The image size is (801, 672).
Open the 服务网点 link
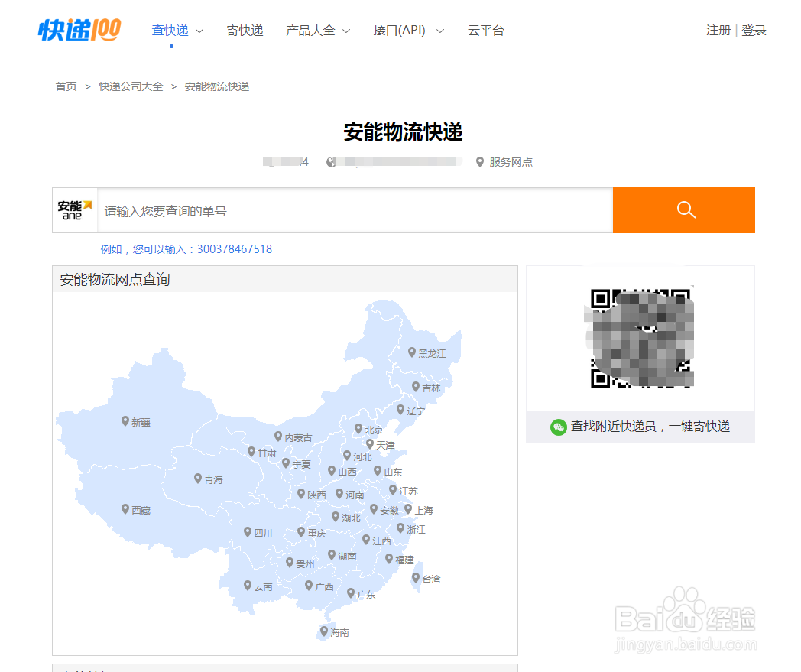coord(511,162)
